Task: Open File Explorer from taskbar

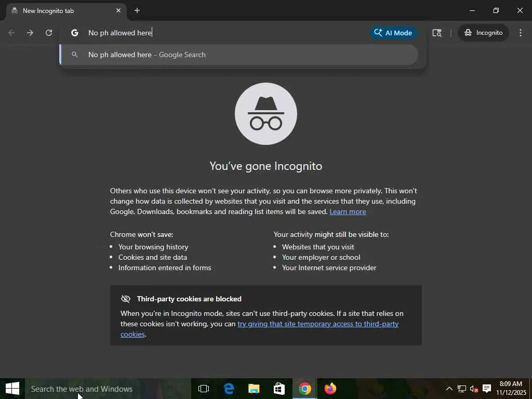Action: 254,389
